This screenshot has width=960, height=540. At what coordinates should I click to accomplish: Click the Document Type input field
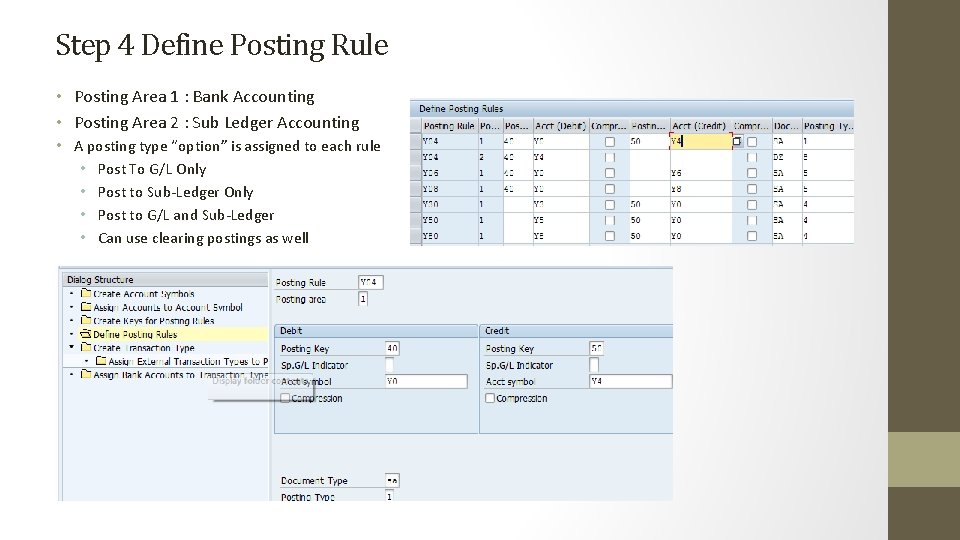[392, 481]
